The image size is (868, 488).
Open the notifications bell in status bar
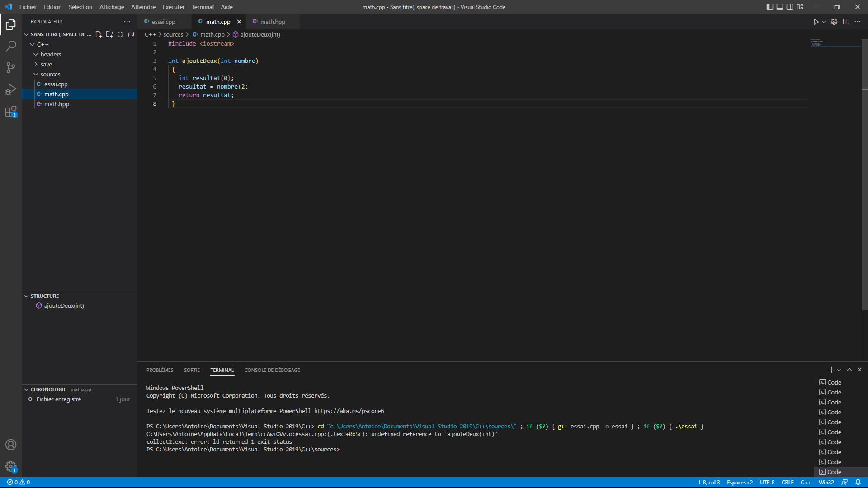point(858,482)
